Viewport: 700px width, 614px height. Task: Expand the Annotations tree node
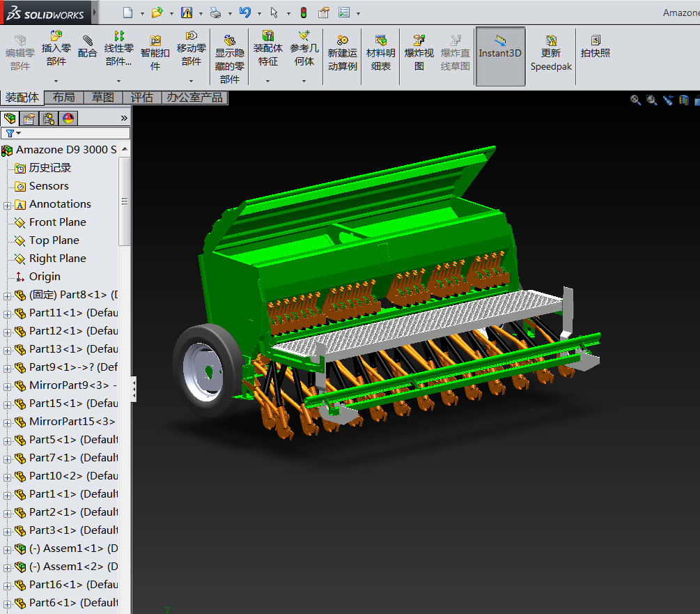pos(8,205)
